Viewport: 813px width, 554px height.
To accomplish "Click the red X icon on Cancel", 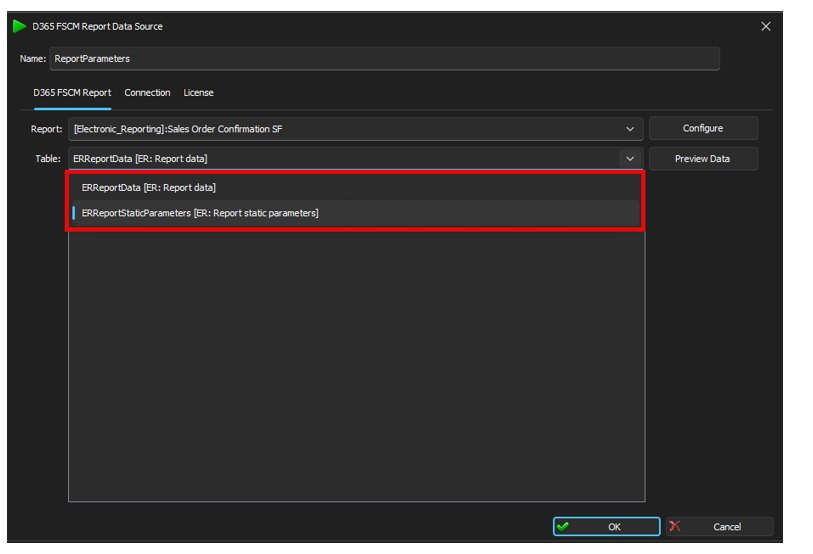I will tap(675, 526).
